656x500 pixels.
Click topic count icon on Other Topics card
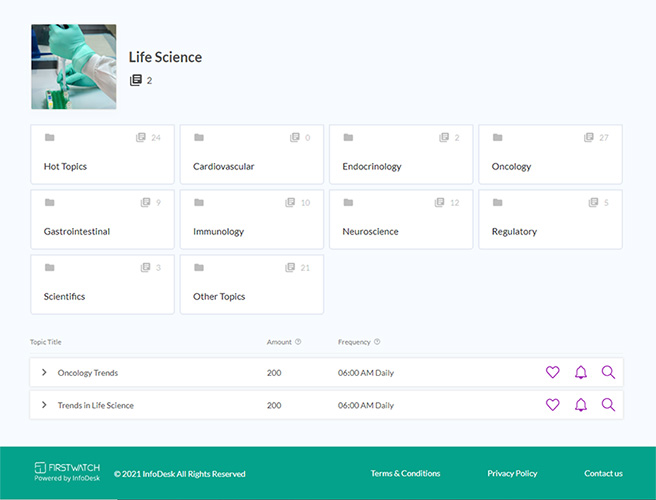(290, 267)
